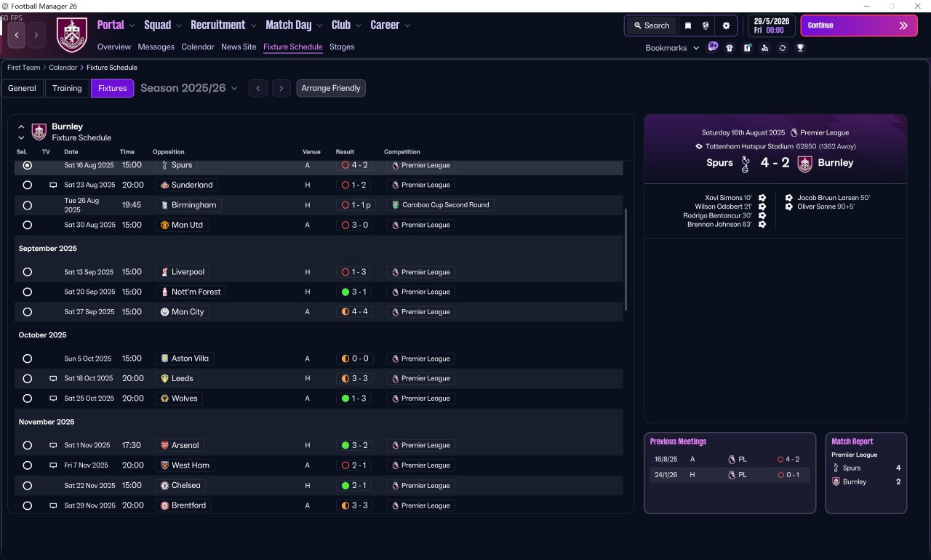Go to next season with right arrow button
The image size is (931, 560).
tap(281, 88)
